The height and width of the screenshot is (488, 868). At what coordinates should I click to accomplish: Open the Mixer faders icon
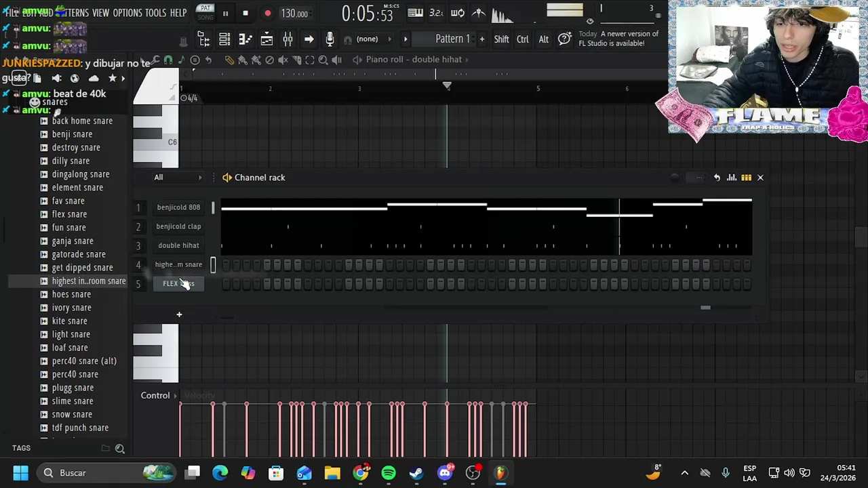288,39
